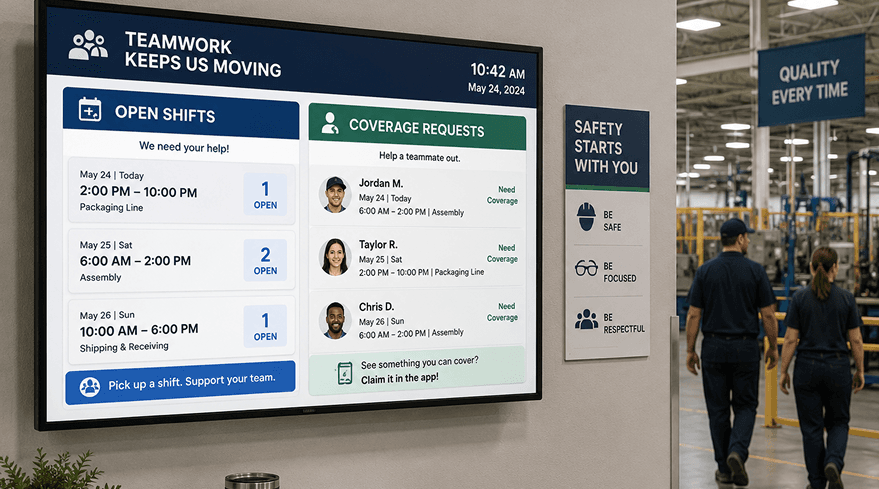Image resolution: width=879 pixels, height=489 pixels.
Task: Select the 1 OPEN badge for Packaging Line
Action: (x=265, y=194)
